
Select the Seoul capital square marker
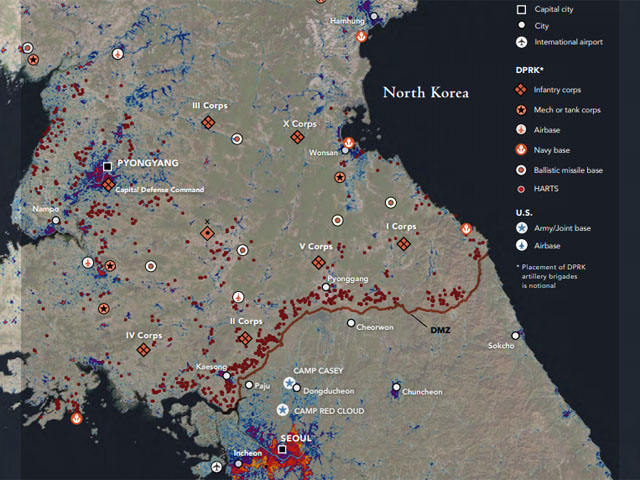coord(282,450)
